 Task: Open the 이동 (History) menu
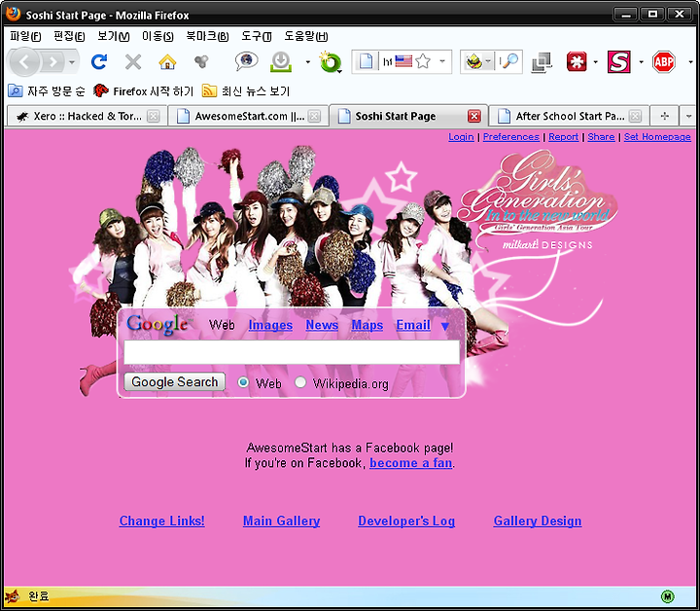157,36
